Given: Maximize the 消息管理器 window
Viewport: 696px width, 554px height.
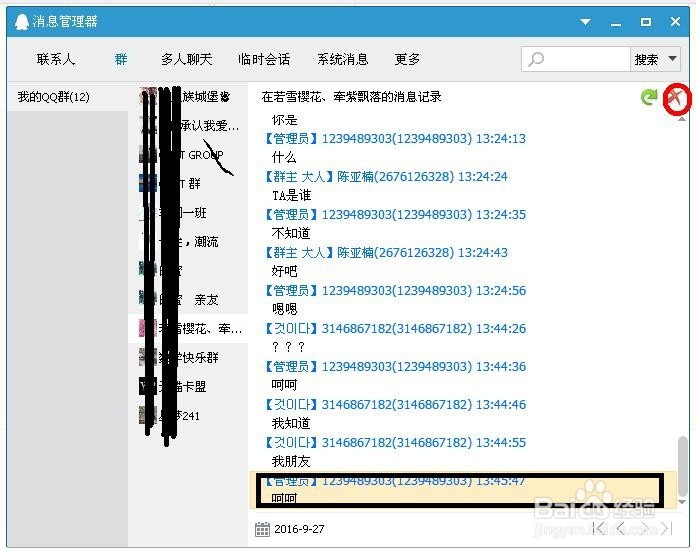Looking at the screenshot, I should [x=646, y=22].
